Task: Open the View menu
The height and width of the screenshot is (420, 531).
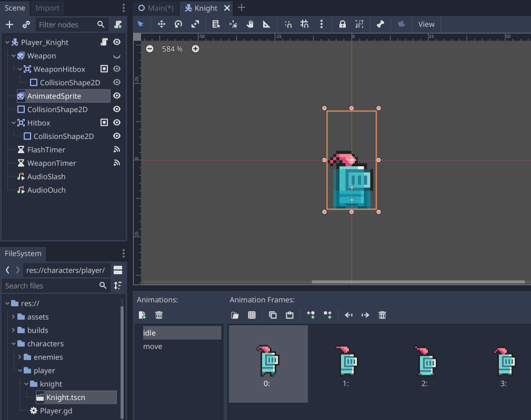Action: (x=426, y=24)
